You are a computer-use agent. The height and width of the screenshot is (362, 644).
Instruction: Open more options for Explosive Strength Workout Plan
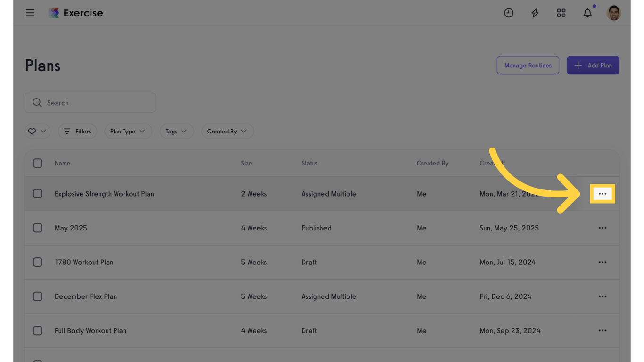(x=603, y=194)
